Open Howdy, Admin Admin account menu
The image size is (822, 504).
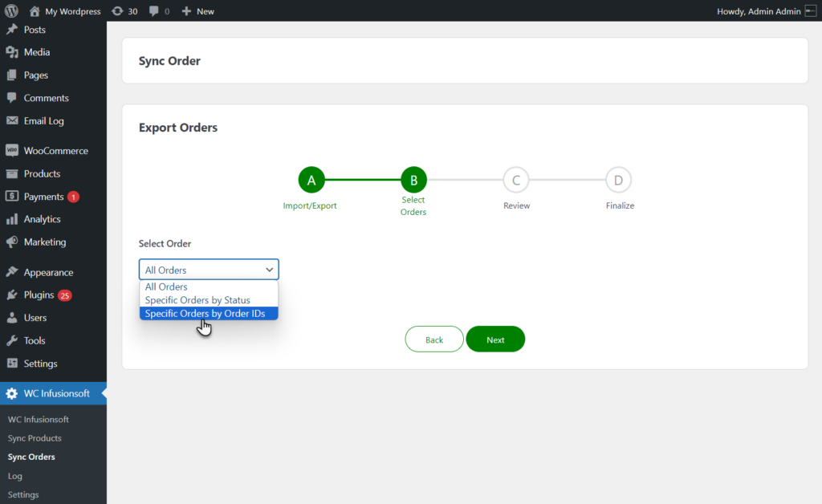point(759,11)
